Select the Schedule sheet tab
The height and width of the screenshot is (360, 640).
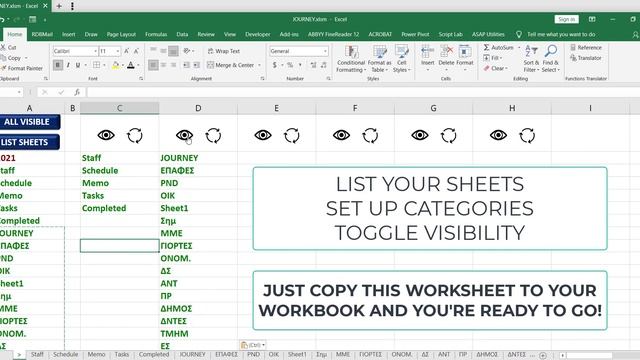pyautogui.click(x=65, y=354)
